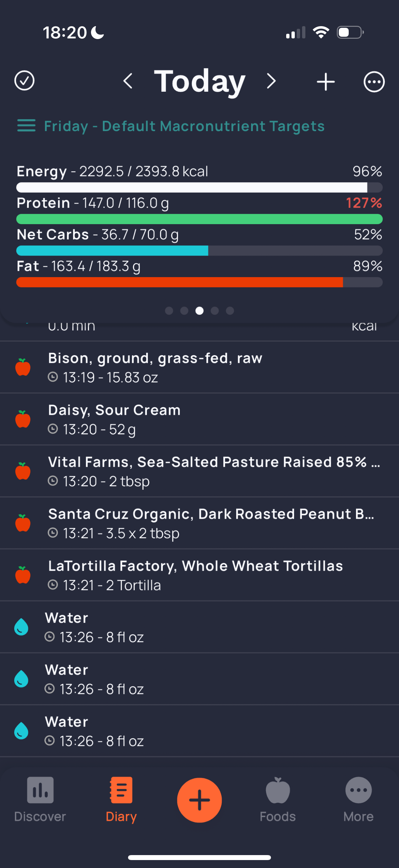Open the Bison, ground, grass-fed entry

[199, 367]
